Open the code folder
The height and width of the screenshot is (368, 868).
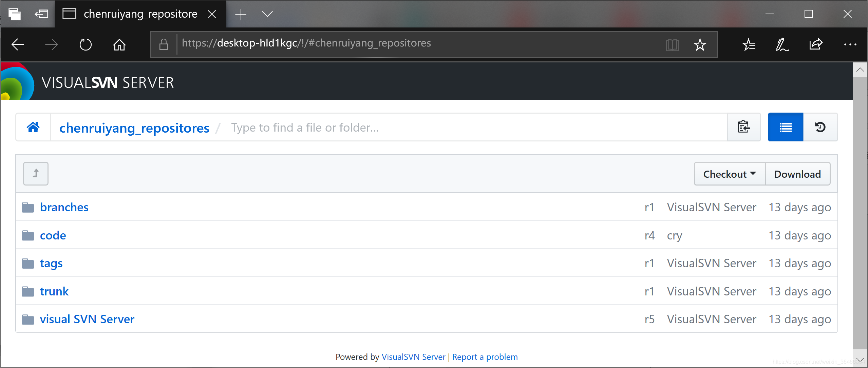pos(53,235)
